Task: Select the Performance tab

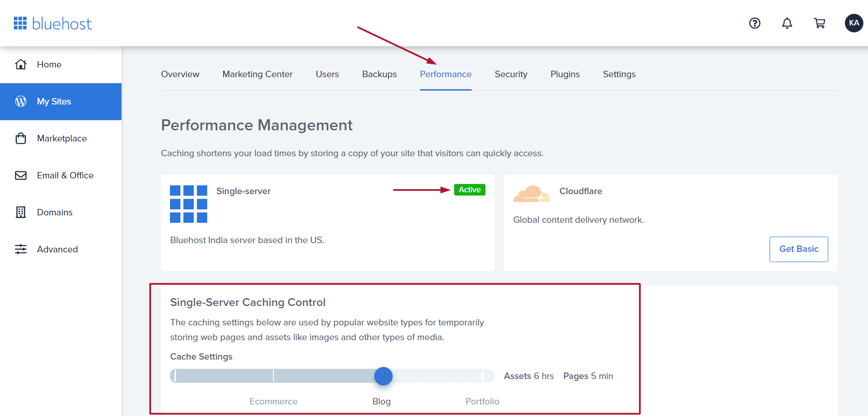Action: point(446,74)
